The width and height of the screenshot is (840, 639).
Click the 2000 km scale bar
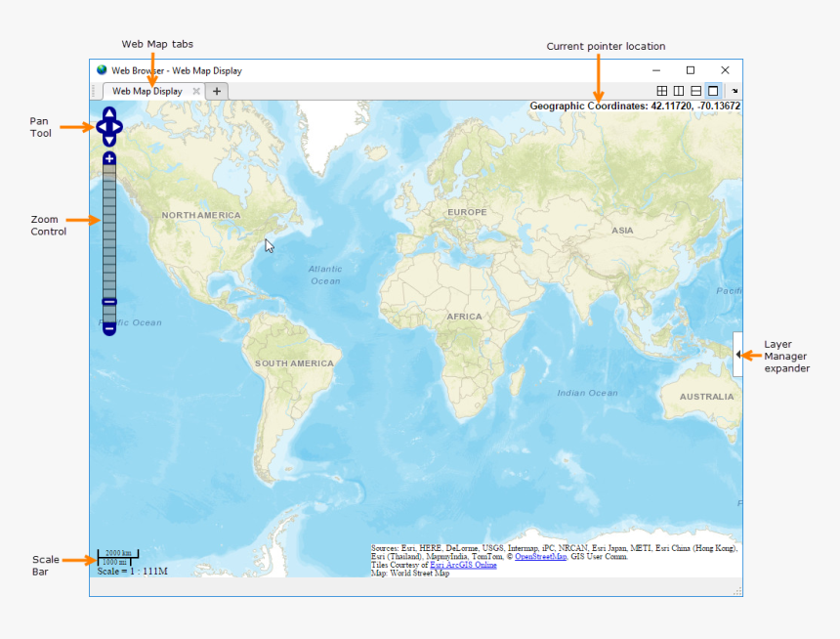118,553
